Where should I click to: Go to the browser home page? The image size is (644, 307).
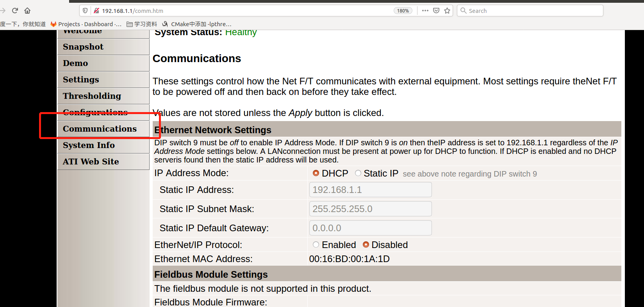click(x=27, y=11)
